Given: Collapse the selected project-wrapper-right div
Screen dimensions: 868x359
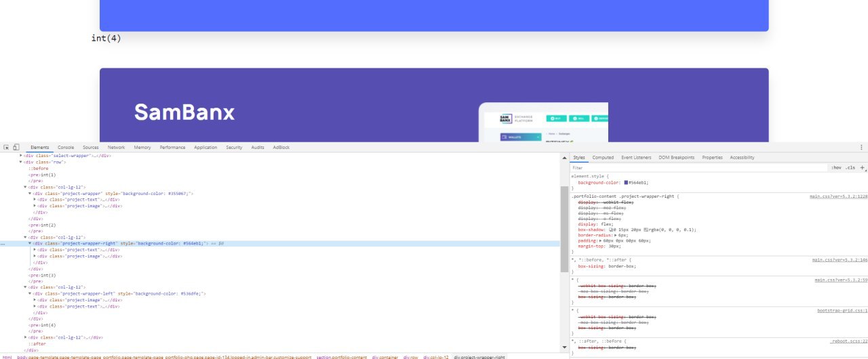Looking at the screenshot, I should click(x=31, y=243).
